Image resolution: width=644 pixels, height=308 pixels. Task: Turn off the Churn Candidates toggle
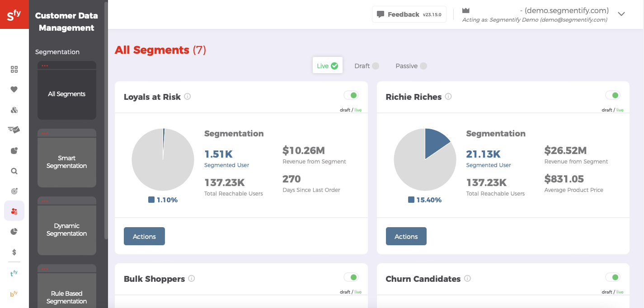pos(613,277)
